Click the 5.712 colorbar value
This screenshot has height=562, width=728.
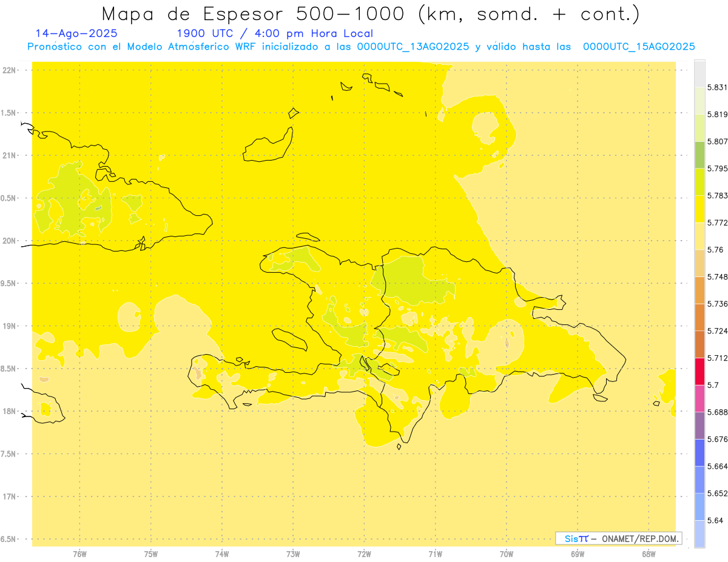click(718, 358)
